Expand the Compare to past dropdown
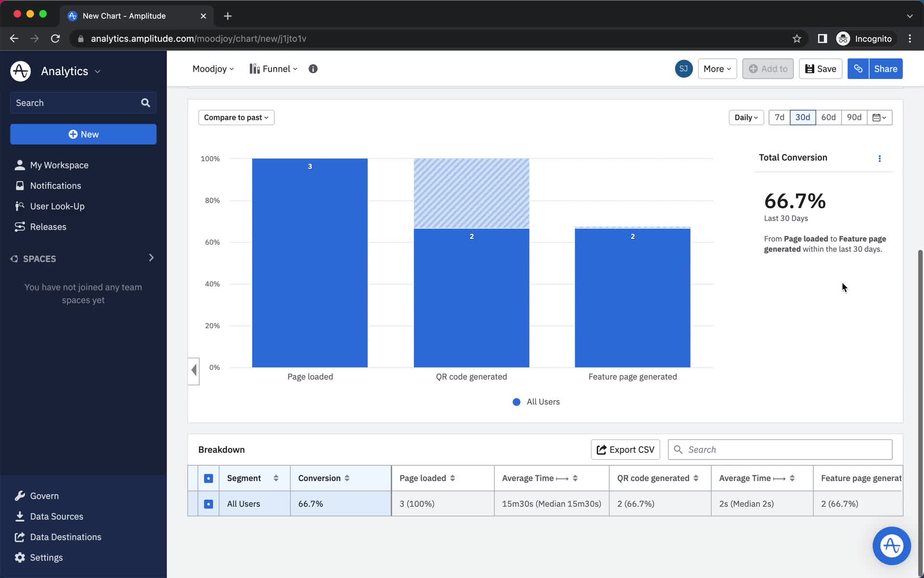 pos(235,117)
